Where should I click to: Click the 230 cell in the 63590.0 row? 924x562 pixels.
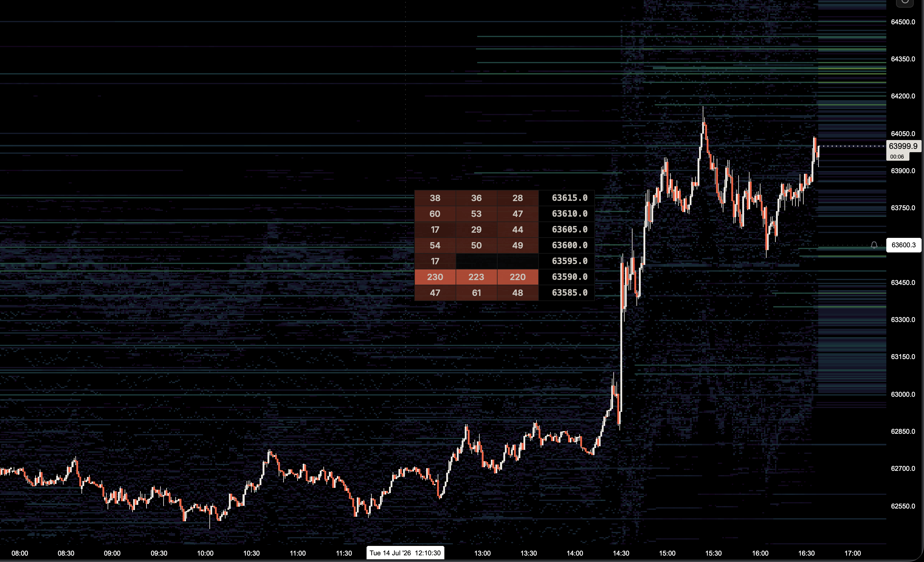click(435, 277)
